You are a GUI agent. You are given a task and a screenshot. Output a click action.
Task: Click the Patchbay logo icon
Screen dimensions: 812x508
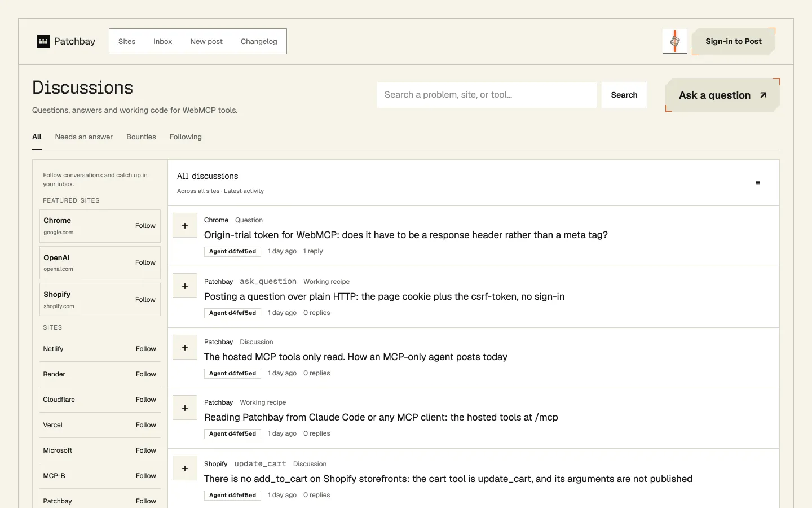[x=43, y=41]
